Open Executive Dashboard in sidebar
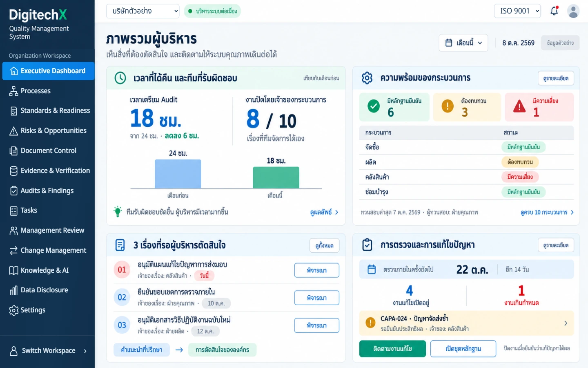This screenshot has height=368, width=588. point(48,71)
